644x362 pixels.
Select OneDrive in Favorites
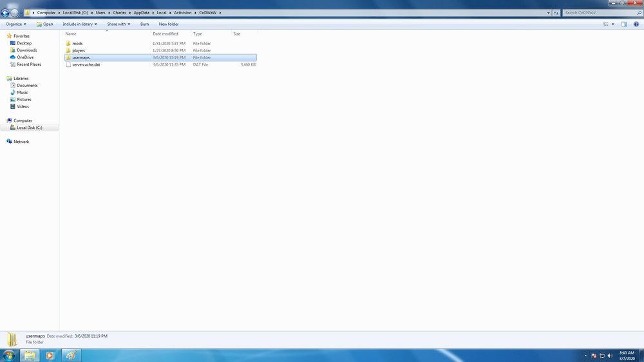pos(25,57)
